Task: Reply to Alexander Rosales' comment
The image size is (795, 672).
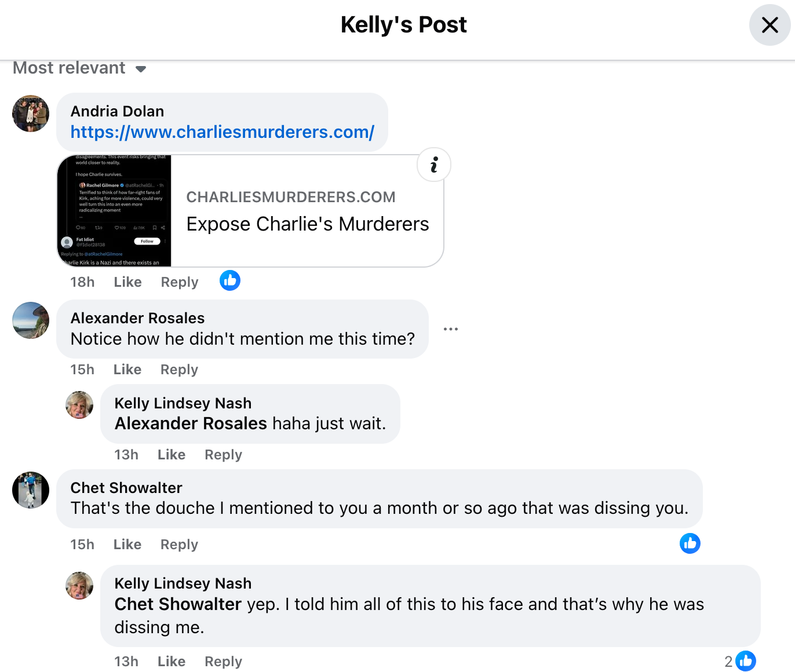Action: [179, 370]
